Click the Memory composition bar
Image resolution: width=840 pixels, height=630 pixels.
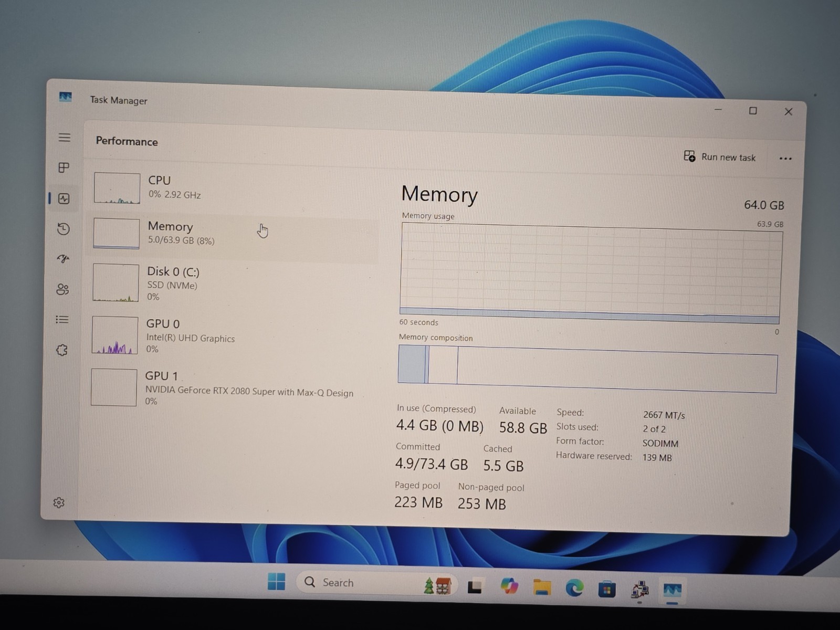pyautogui.click(x=587, y=370)
